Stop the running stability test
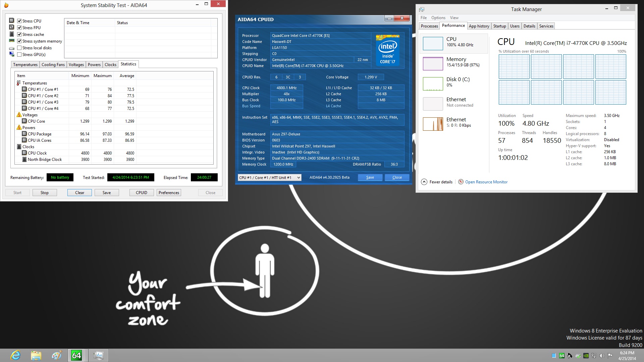This screenshot has width=644, height=362. click(x=45, y=192)
